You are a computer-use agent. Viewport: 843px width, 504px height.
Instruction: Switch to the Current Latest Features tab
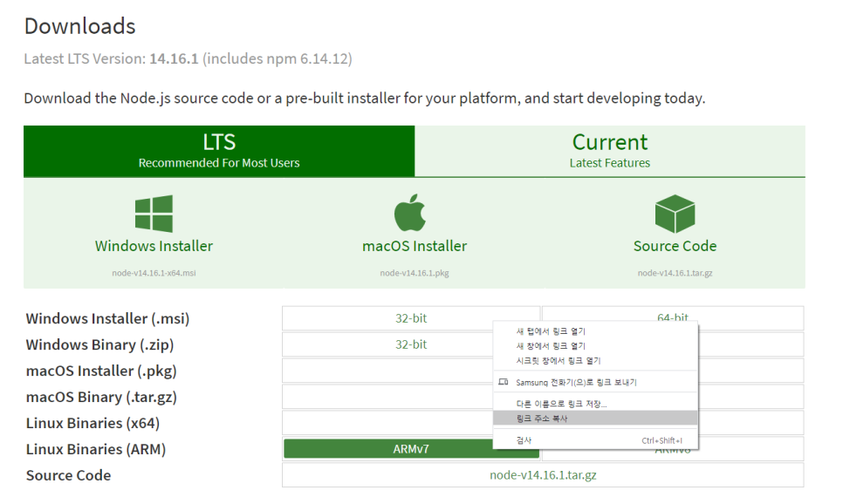pyautogui.click(x=610, y=151)
